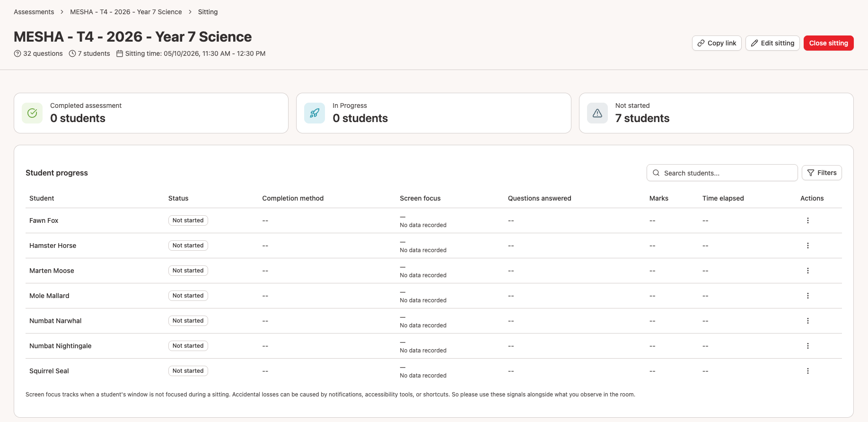Click the Not started 7 students card
868x422 pixels.
tap(716, 113)
